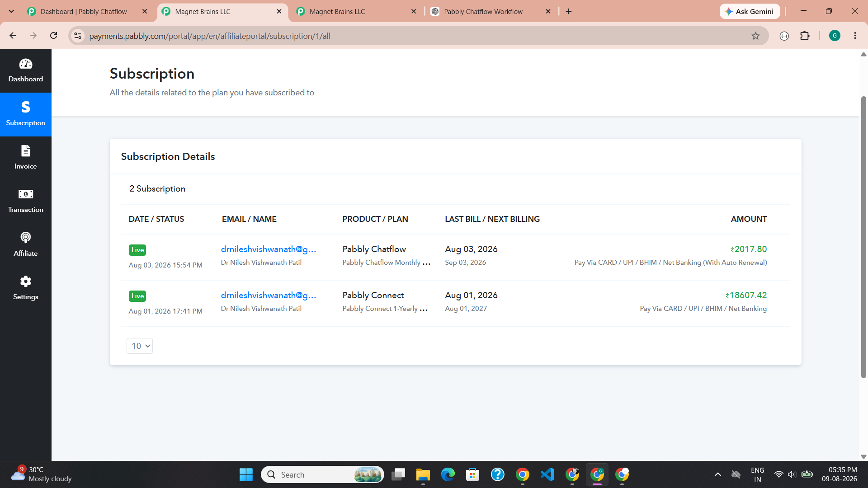The image size is (868, 488).
Task: Click the page vertical scrollbar
Action: tap(863, 237)
